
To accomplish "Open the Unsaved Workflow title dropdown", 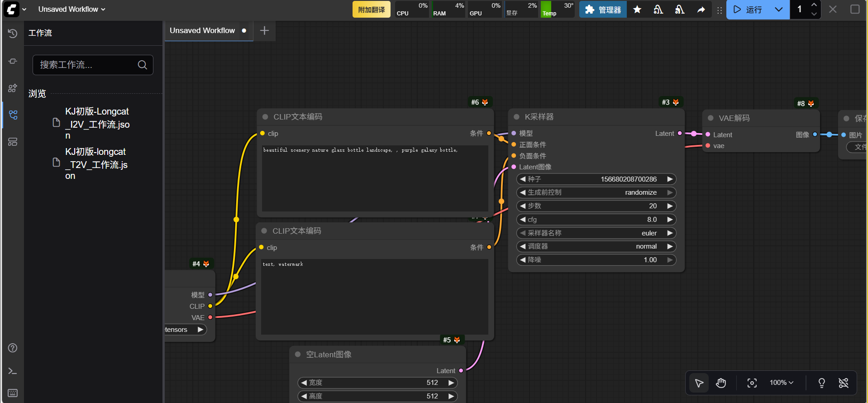I will [72, 9].
